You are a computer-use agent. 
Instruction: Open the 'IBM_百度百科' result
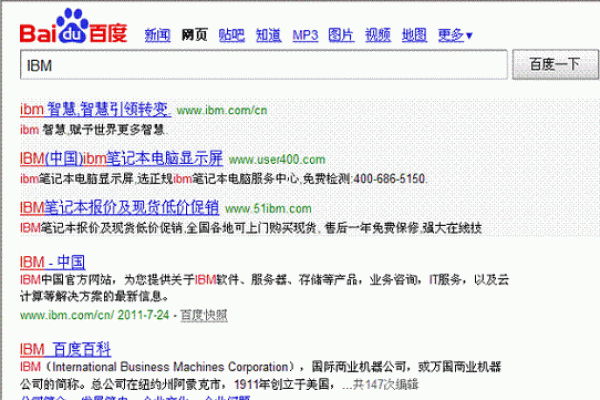point(65,349)
